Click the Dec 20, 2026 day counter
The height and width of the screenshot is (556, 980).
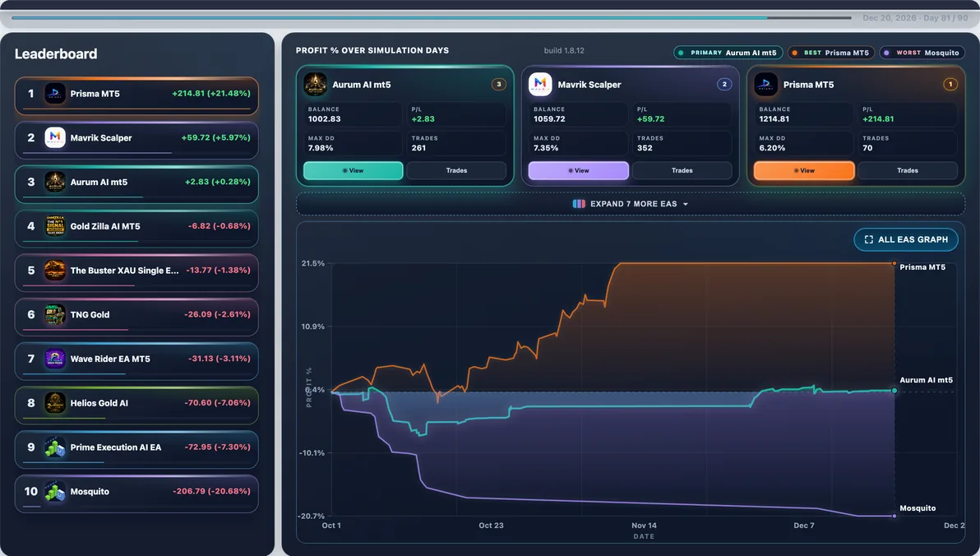915,18
